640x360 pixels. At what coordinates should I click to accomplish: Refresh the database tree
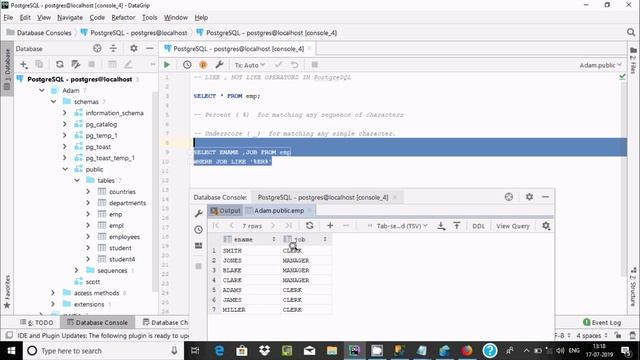60,64
